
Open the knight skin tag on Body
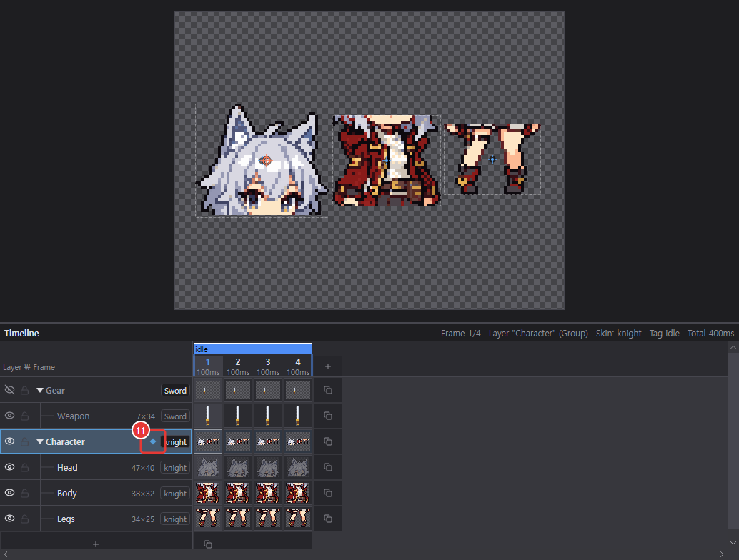coord(175,493)
